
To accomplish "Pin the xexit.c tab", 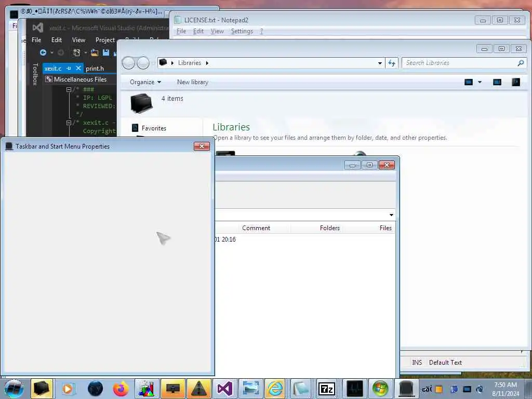I will pyautogui.click(x=69, y=68).
